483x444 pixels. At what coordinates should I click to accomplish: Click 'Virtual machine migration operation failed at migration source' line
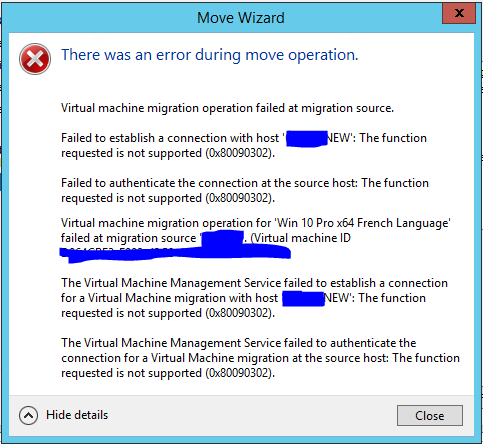227,108
